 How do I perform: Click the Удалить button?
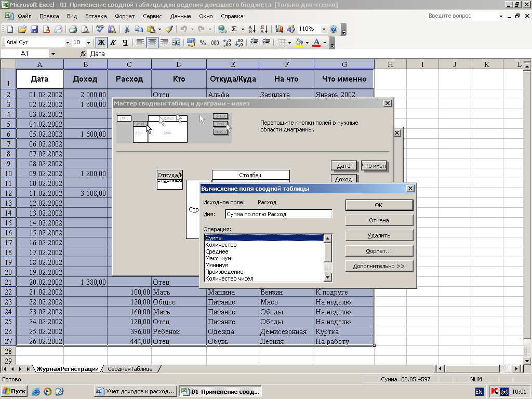click(x=379, y=235)
